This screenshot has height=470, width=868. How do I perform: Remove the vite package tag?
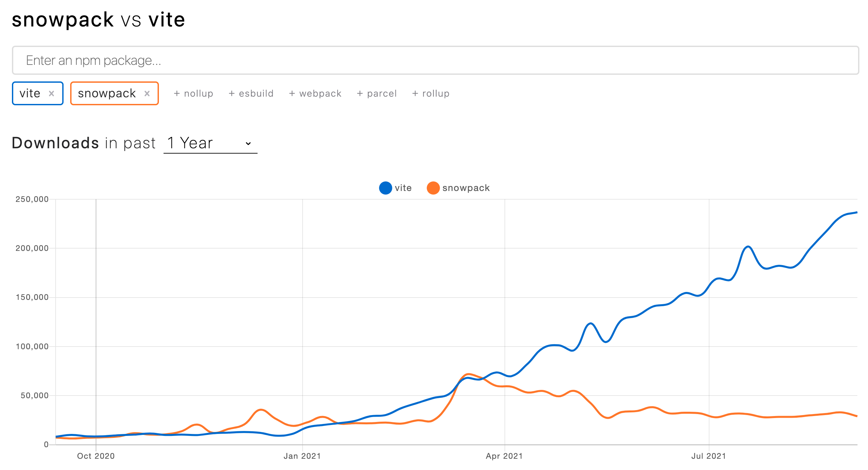[51, 93]
